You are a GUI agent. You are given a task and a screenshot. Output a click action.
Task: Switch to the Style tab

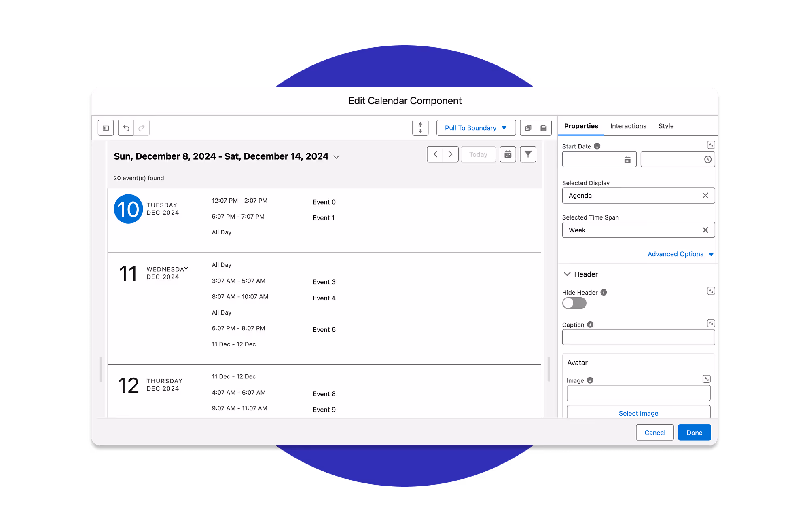click(x=666, y=126)
